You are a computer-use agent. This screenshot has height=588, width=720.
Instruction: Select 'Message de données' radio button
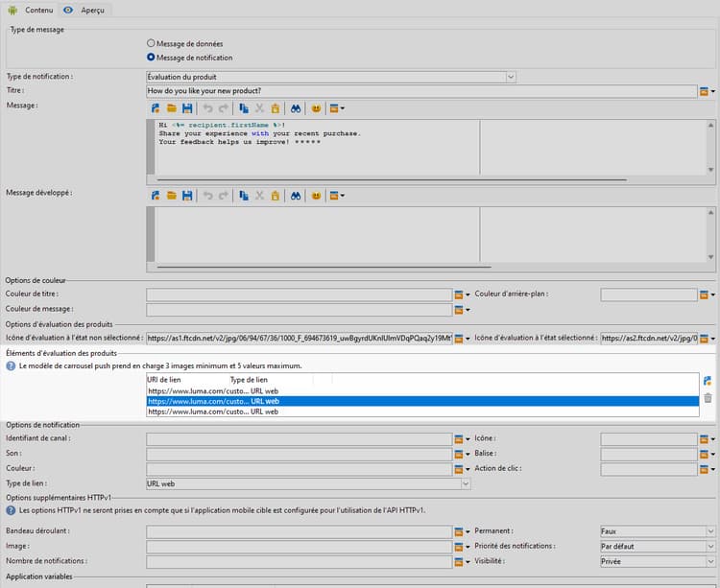tap(151, 43)
